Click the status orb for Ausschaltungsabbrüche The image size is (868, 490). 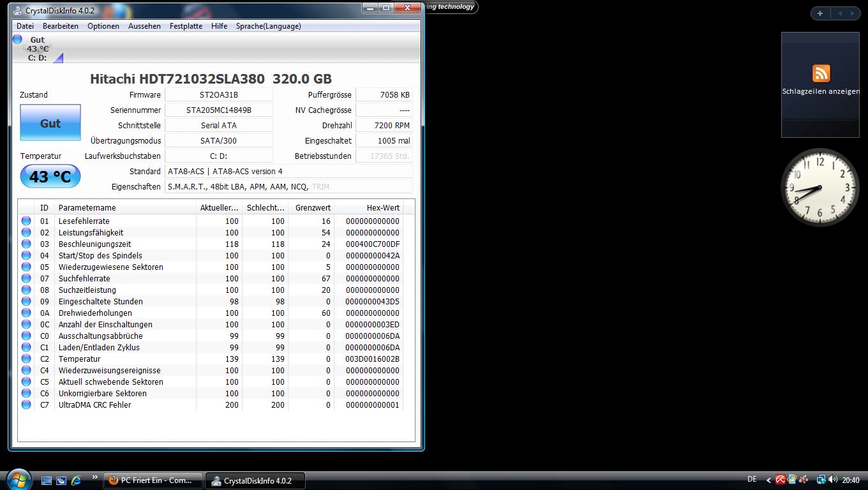(26, 336)
